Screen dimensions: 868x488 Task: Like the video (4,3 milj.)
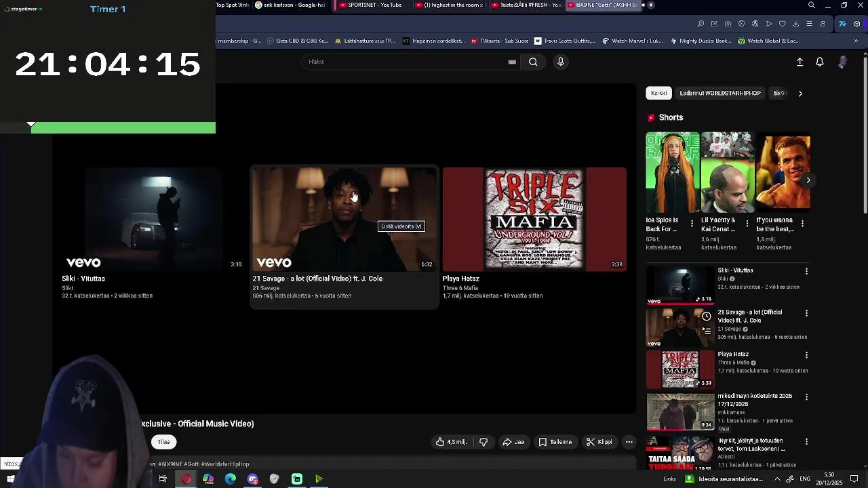(x=452, y=442)
